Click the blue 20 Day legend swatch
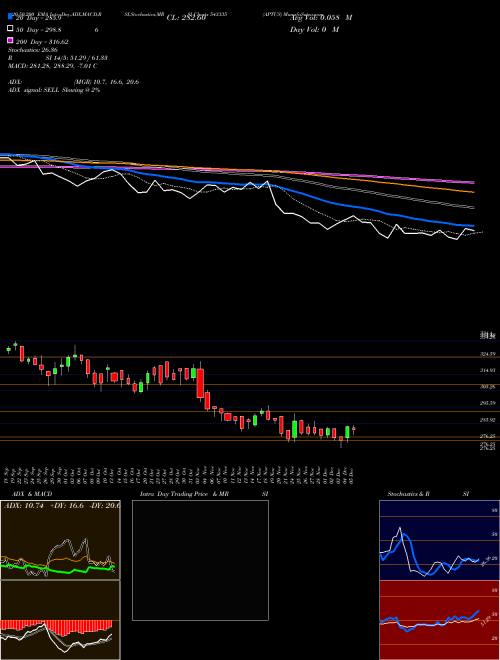 (x=10, y=17)
